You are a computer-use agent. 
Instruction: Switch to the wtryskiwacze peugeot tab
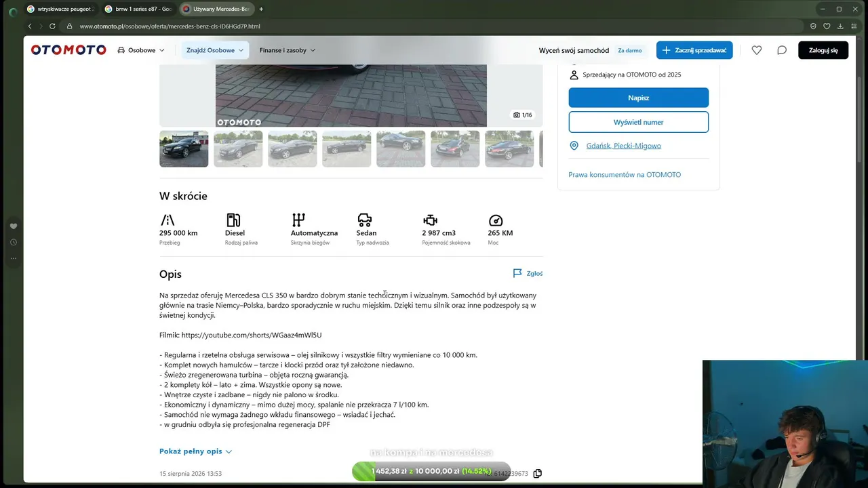tap(60, 9)
